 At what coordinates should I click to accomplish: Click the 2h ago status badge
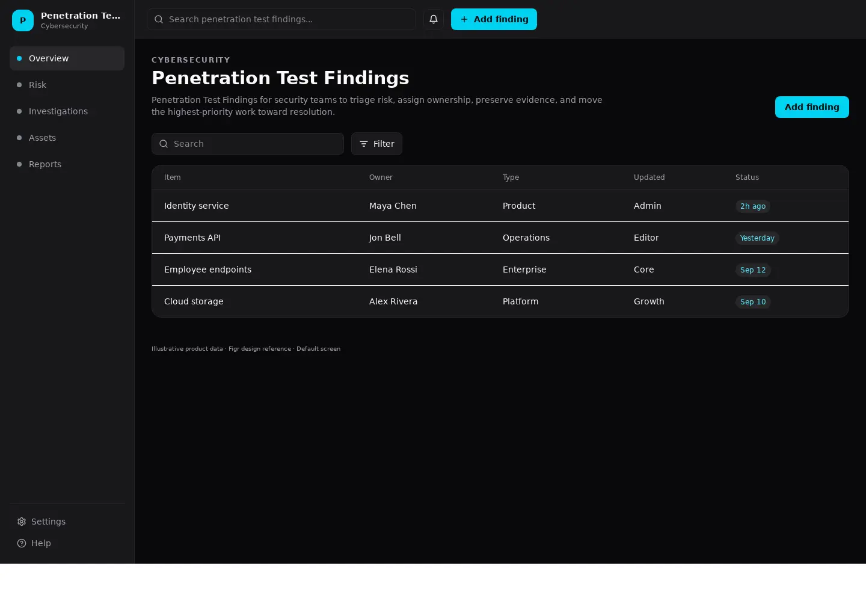753,206
